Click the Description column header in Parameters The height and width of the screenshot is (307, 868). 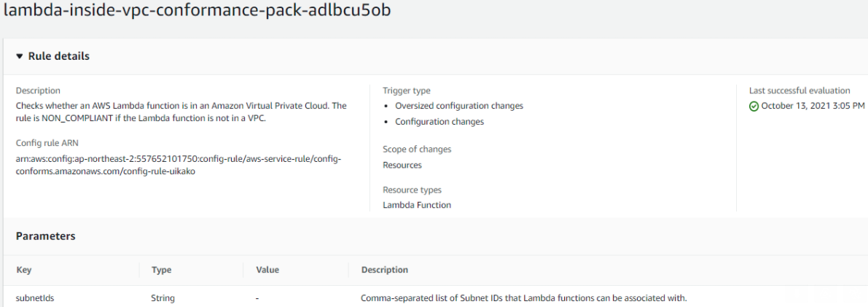click(385, 270)
